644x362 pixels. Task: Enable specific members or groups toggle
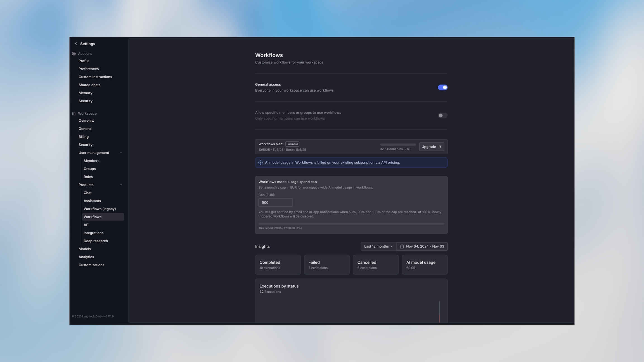(x=442, y=115)
